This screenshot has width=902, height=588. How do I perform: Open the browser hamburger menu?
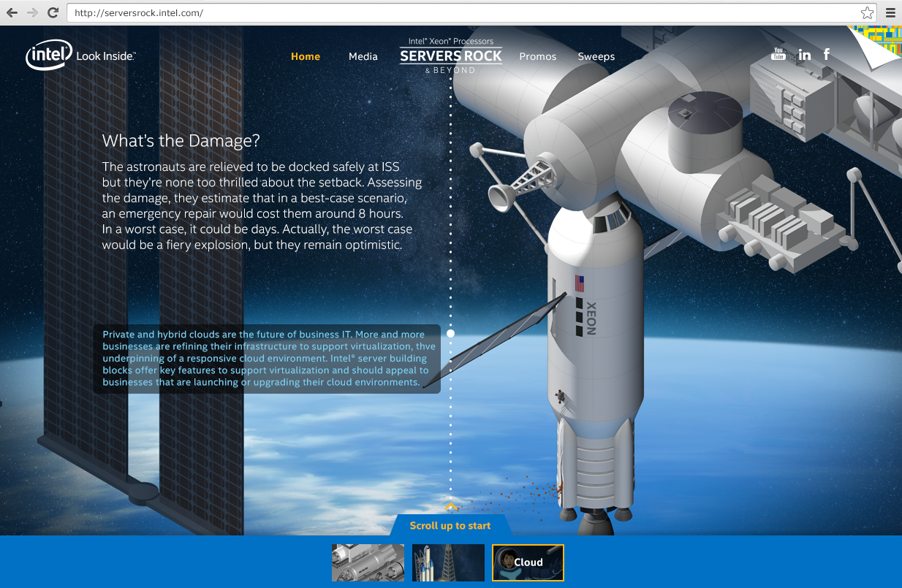(890, 12)
